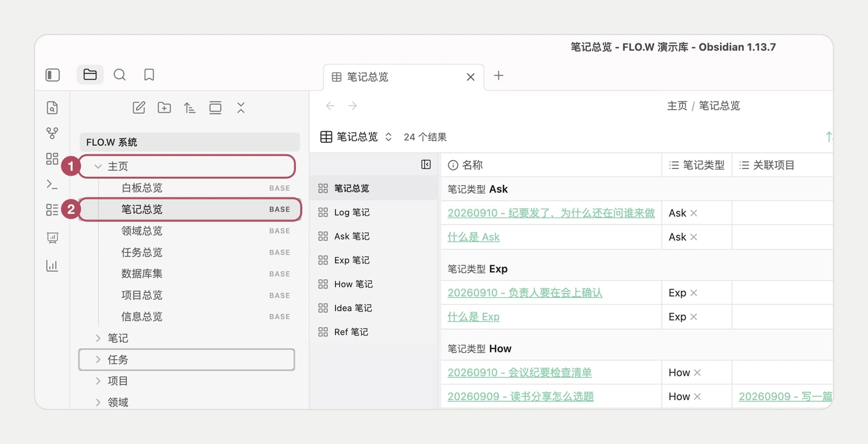Collapse all folders icon

coord(241,108)
